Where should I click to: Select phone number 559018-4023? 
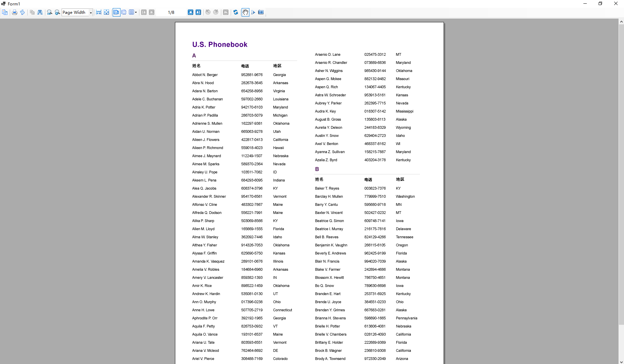(252, 148)
